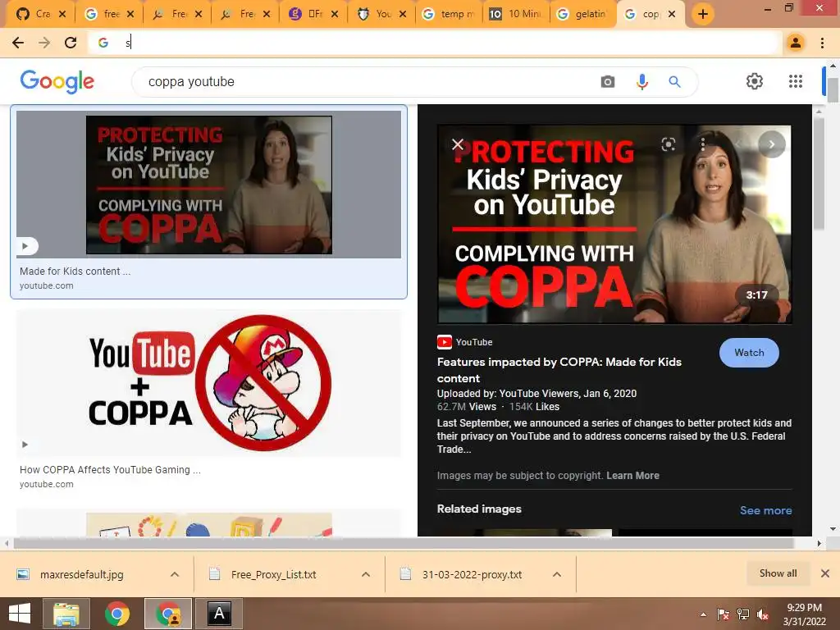Open the Google apps grid

pos(796,81)
